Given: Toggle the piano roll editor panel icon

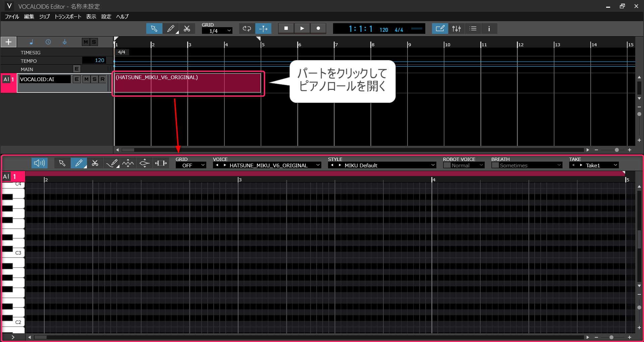Looking at the screenshot, I should point(440,28).
